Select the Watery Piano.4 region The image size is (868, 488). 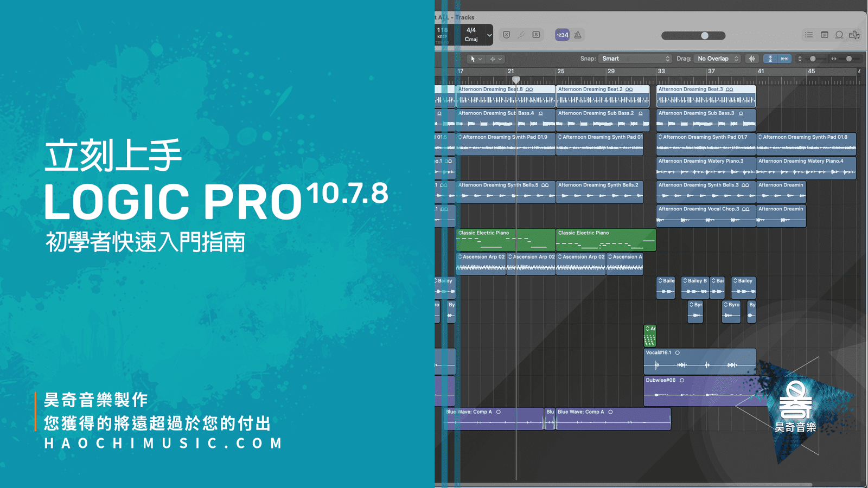[806, 168]
